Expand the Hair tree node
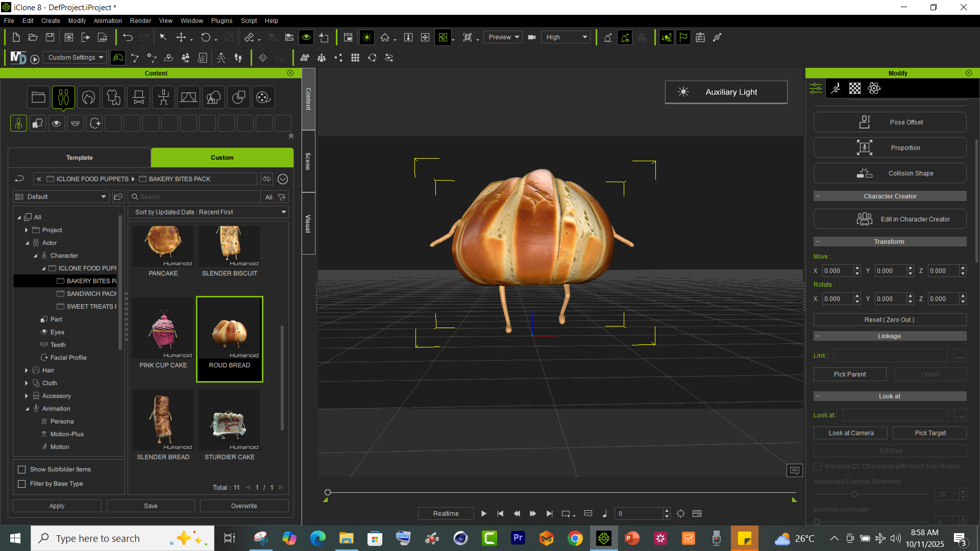 point(27,370)
